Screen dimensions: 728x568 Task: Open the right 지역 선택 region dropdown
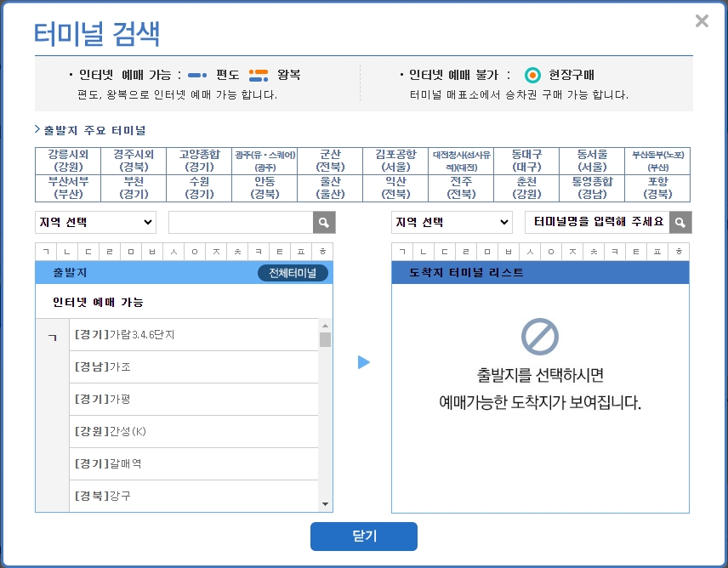click(x=452, y=222)
